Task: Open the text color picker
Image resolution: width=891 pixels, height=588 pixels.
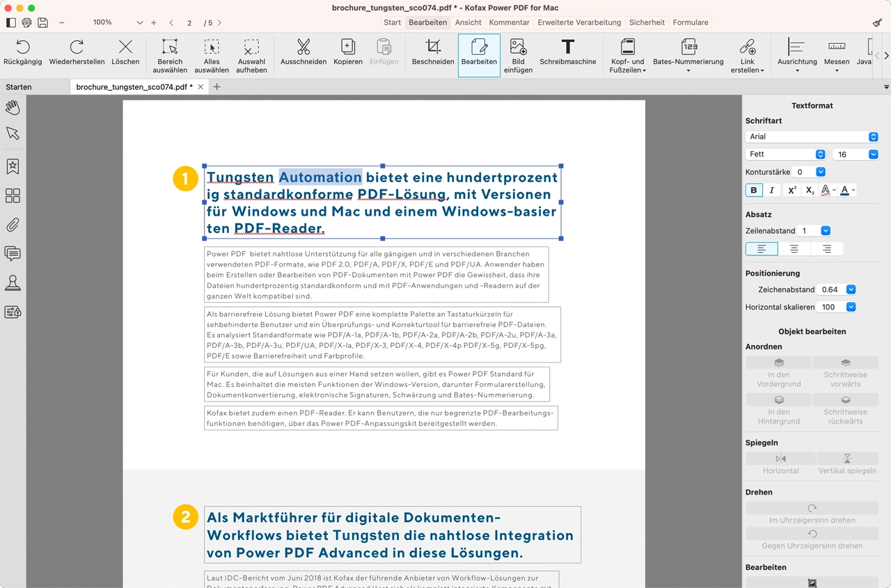Action: click(847, 190)
